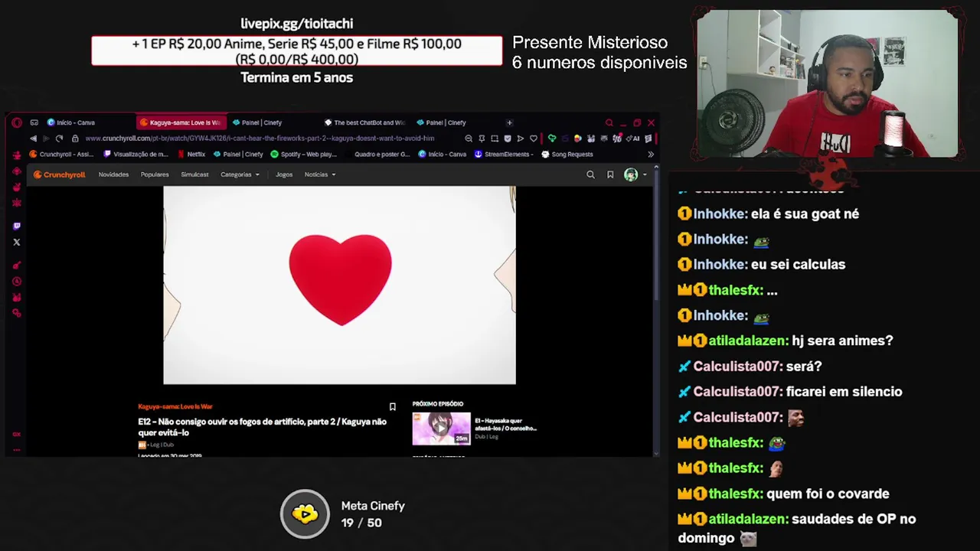Add episode to watchlist bookmark icon
980x551 pixels.
coord(392,407)
